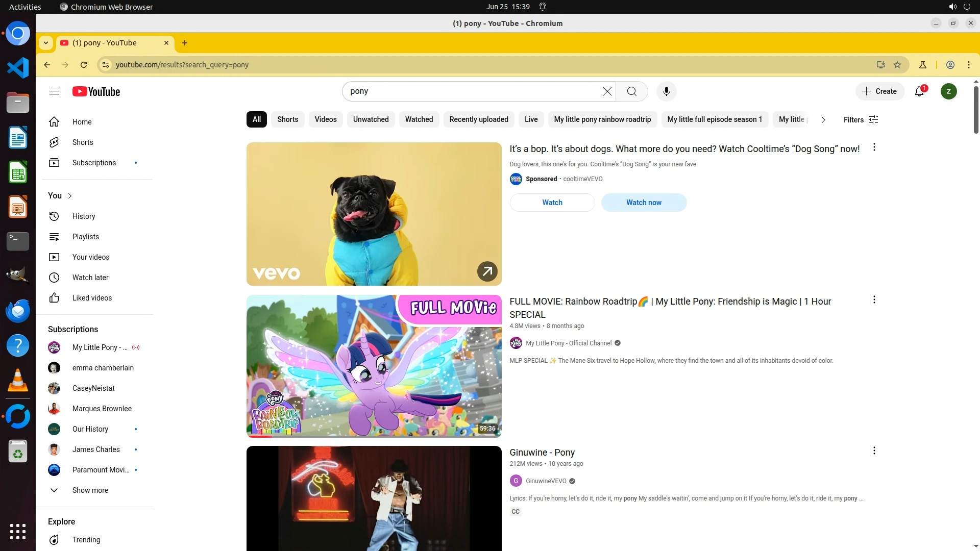Click the voice search microphone icon
Viewport: 980px width, 551px height.
coord(666,91)
